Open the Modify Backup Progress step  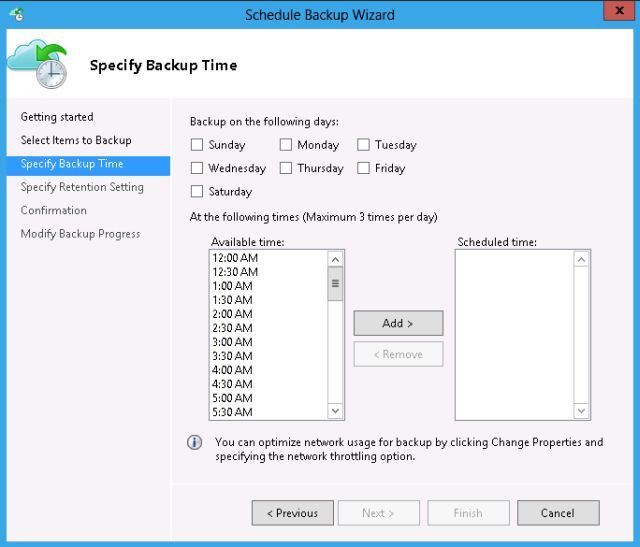click(80, 233)
